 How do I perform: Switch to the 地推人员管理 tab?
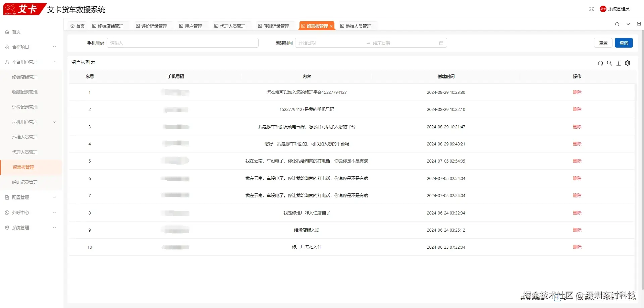point(356,26)
